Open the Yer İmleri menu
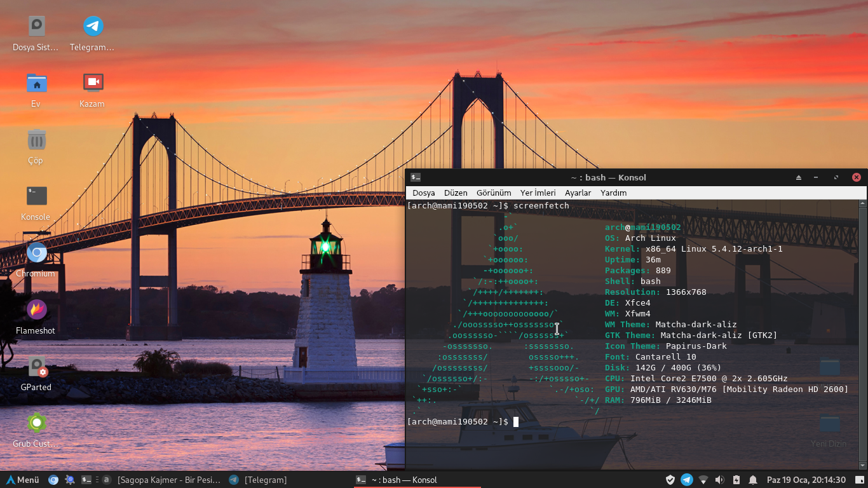This screenshot has width=868, height=488. coord(538,193)
